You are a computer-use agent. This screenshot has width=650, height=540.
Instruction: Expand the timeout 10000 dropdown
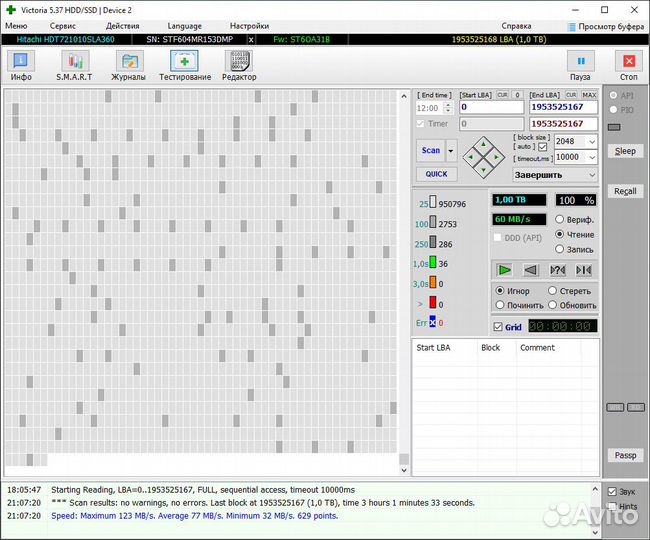click(592, 157)
